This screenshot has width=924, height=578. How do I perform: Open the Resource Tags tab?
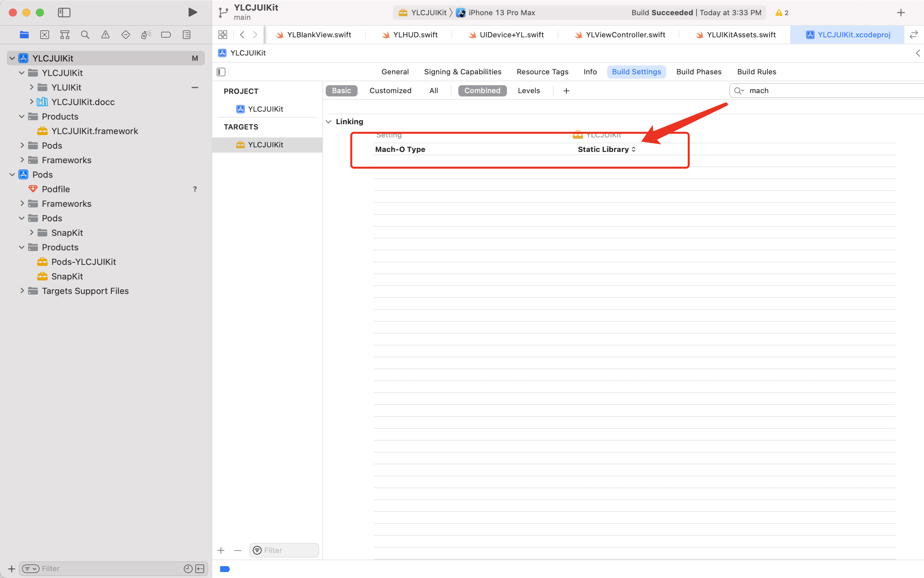(x=542, y=72)
